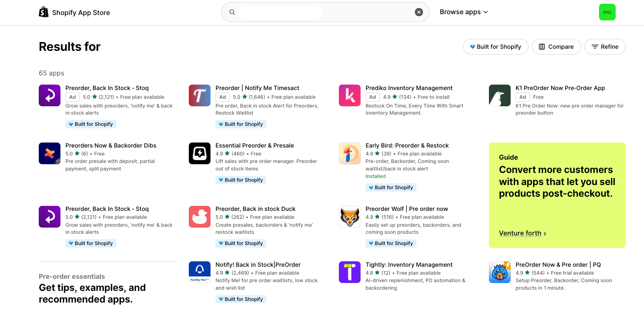Open the Stoq icon below Backorder Dibs

50,216
